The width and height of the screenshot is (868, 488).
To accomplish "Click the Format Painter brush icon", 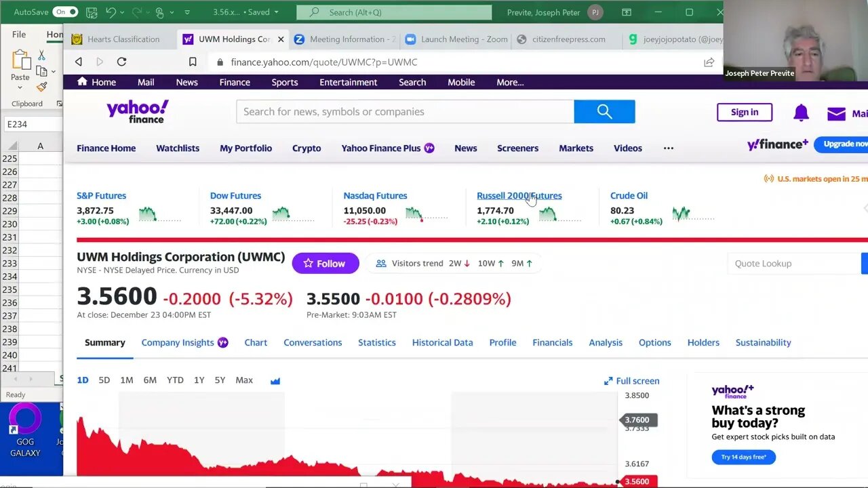I will pyautogui.click(x=41, y=87).
